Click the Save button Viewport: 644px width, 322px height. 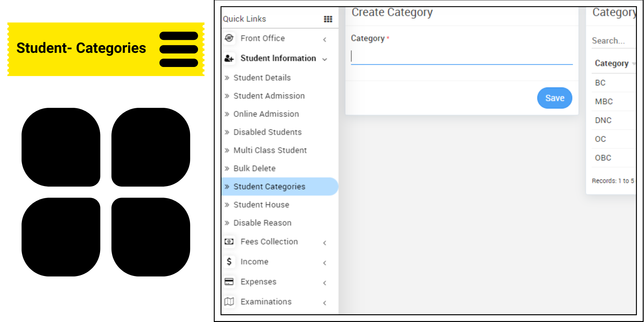coord(554,98)
